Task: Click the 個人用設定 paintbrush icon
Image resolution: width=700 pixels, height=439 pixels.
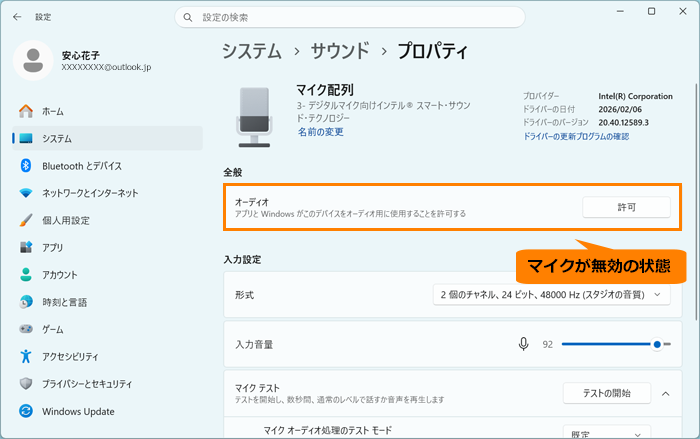Action: (x=26, y=220)
